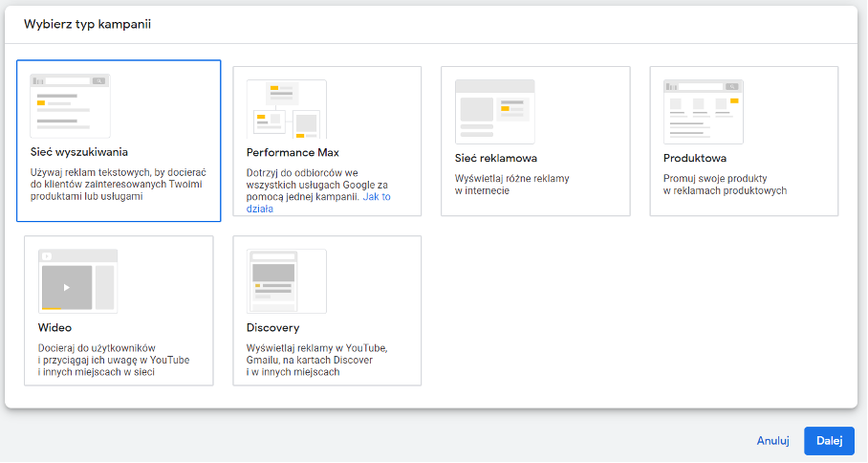Cancel with the Anuluj button
The width and height of the screenshot is (868, 463).
772,441
